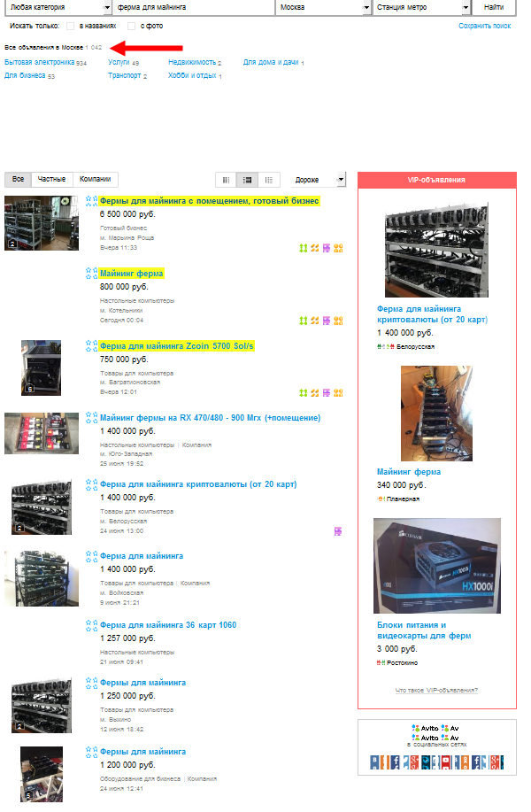Open VIP ad 'Блоки питания и видеокарты для ферм'
The image size is (531, 812).
click(424, 630)
